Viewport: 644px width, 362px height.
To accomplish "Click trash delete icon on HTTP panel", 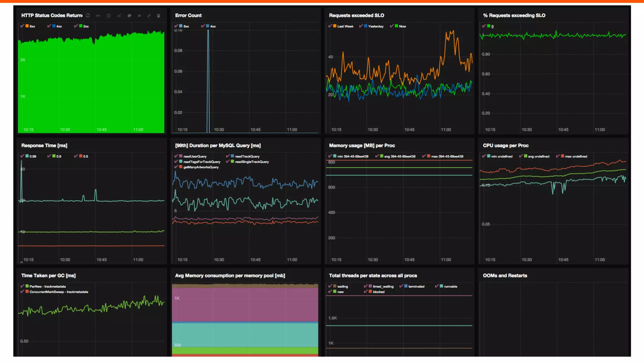I will coord(158,15).
